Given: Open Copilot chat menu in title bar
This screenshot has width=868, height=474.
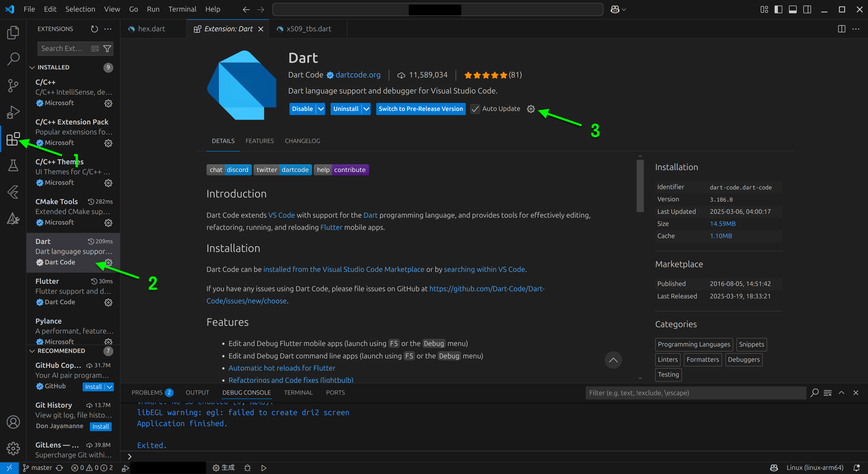Looking at the screenshot, I should 618,9.
